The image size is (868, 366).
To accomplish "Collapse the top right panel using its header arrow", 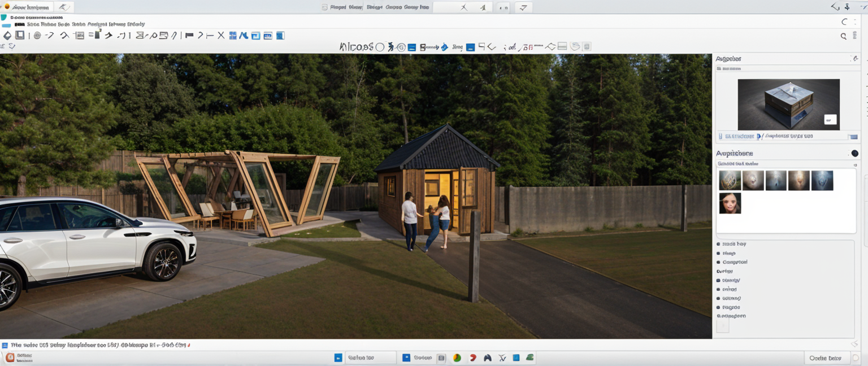I will click(x=855, y=59).
